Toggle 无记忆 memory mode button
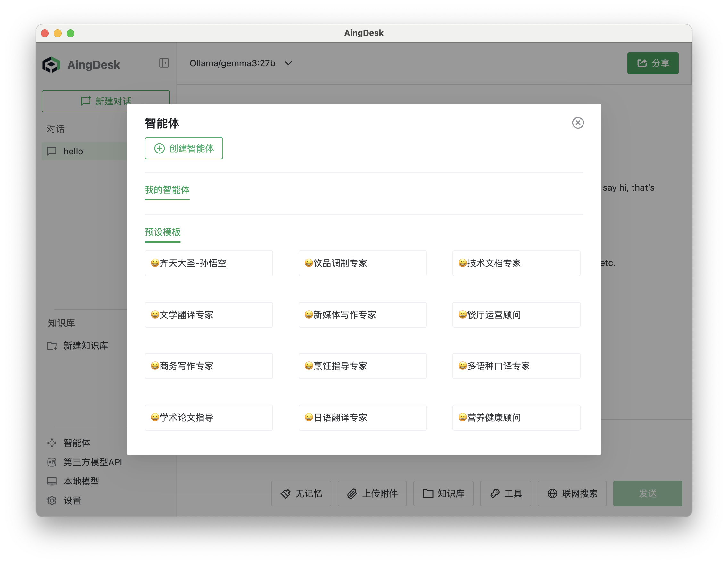This screenshot has height=564, width=728. pyautogui.click(x=301, y=493)
